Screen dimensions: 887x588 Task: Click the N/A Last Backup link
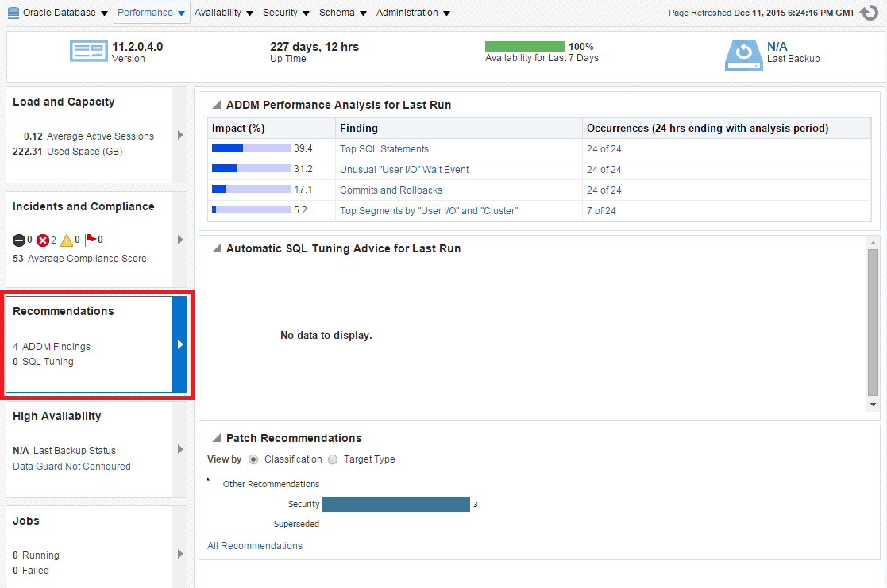777,46
